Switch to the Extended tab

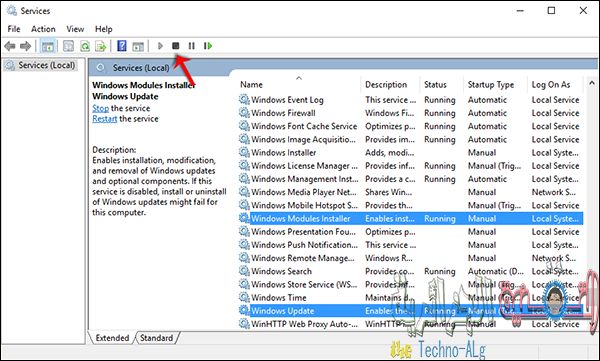(x=112, y=338)
